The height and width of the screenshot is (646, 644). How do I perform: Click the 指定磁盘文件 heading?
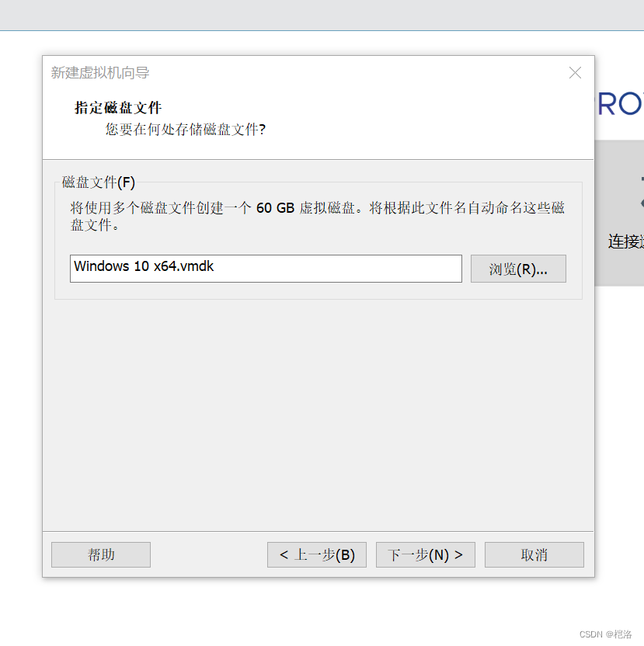tap(117, 108)
